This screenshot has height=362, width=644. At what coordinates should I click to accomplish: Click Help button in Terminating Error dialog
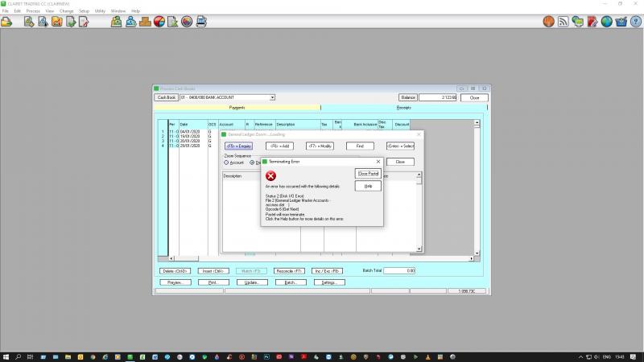click(368, 186)
